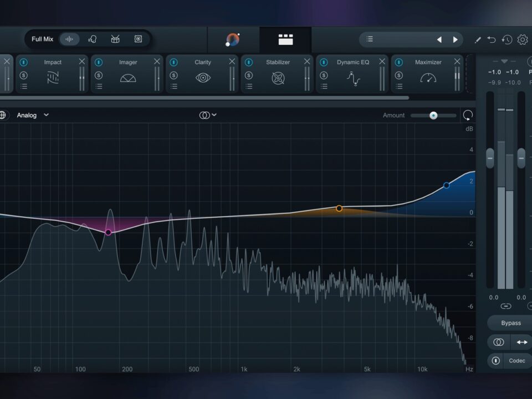This screenshot has height=399, width=532.
Task: Toggle the Imager module power button
Action: point(98,62)
